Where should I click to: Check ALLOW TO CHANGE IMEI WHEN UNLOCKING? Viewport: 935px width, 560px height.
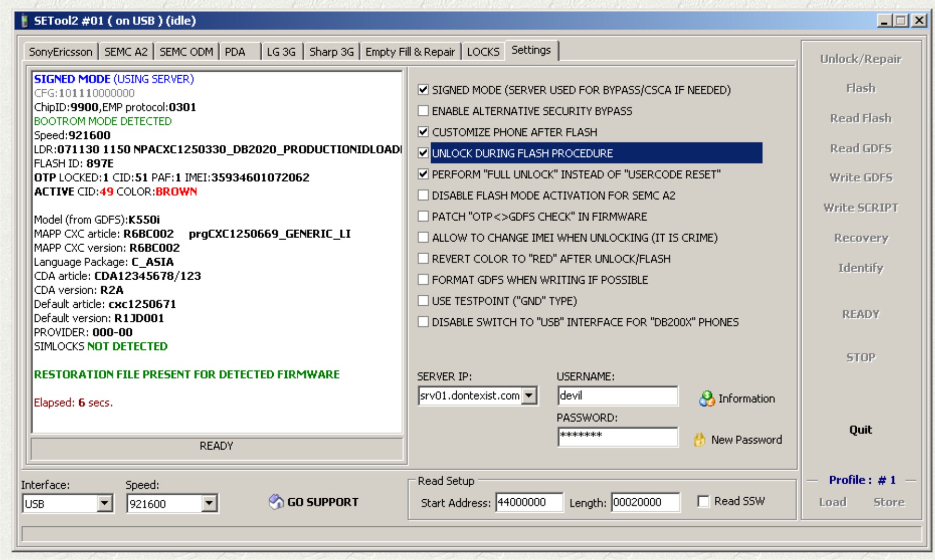coord(423,237)
